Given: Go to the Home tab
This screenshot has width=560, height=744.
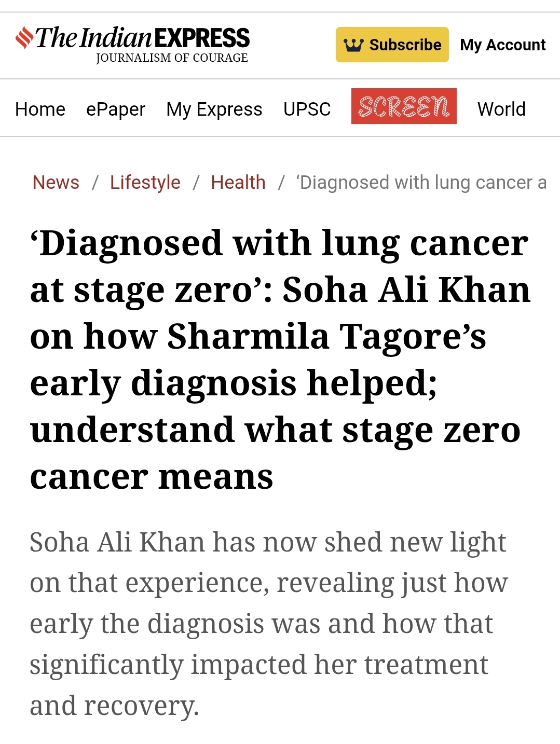Looking at the screenshot, I should [40, 109].
